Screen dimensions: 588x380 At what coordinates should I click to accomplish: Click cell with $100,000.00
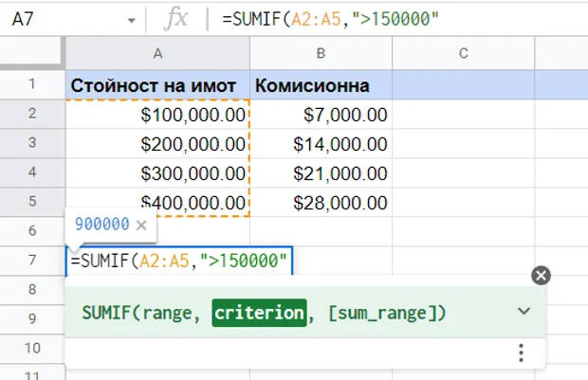[x=157, y=114]
